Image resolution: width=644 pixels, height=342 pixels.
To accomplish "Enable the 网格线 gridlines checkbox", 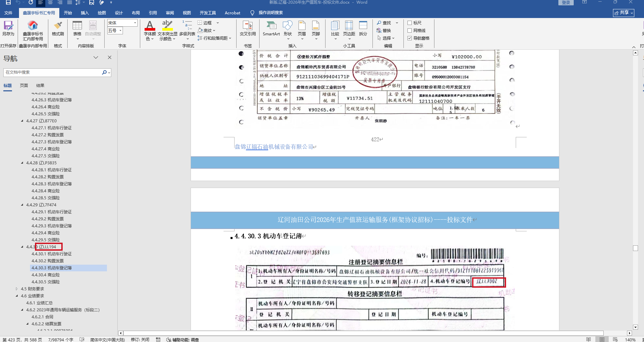I will point(410,31).
